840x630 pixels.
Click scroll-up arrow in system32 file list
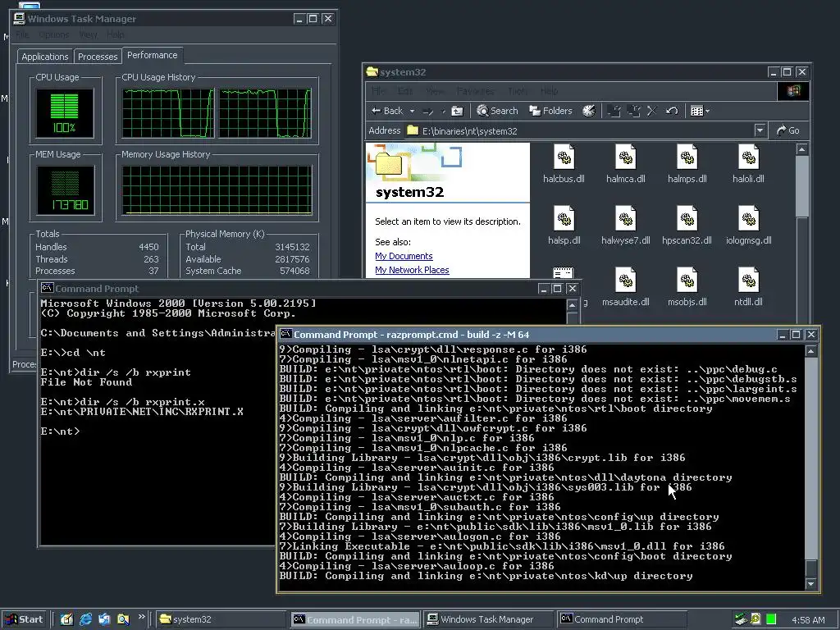click(802, 149)
